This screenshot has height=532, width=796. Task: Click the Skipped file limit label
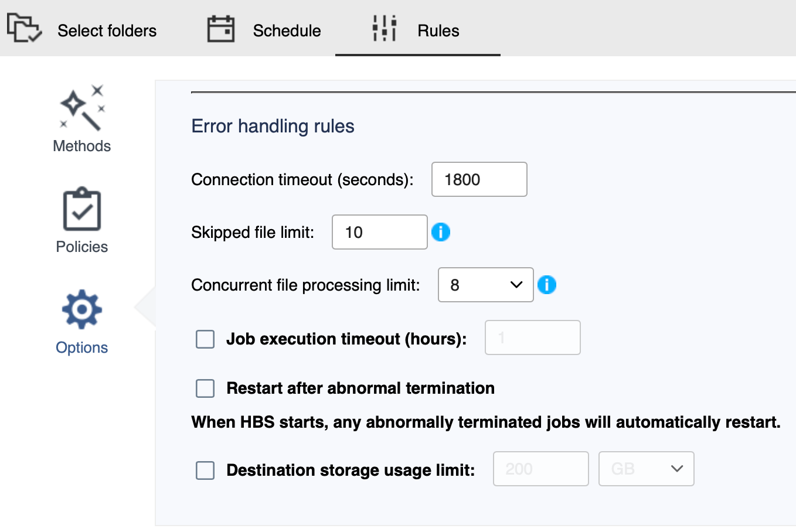[x=253, y=232]
